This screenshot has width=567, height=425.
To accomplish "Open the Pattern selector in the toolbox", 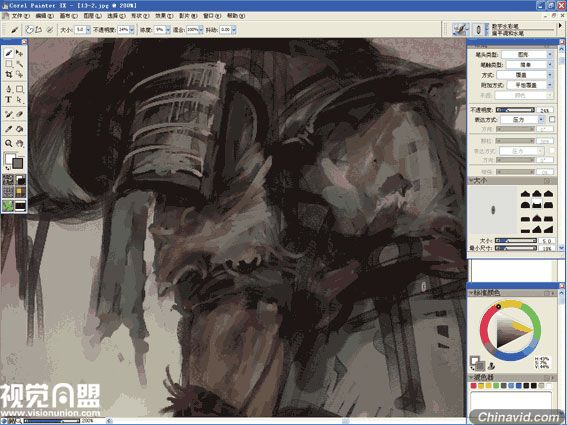I will point(8,192).
